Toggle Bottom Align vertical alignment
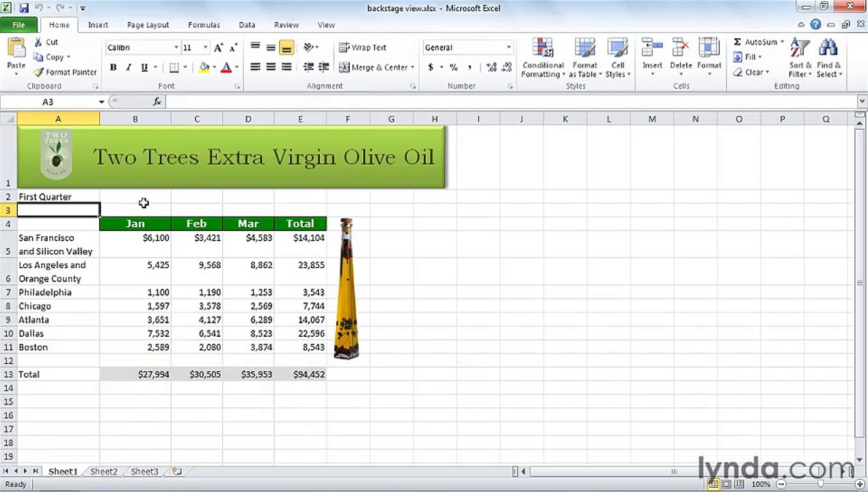 [x=286, y=48]
